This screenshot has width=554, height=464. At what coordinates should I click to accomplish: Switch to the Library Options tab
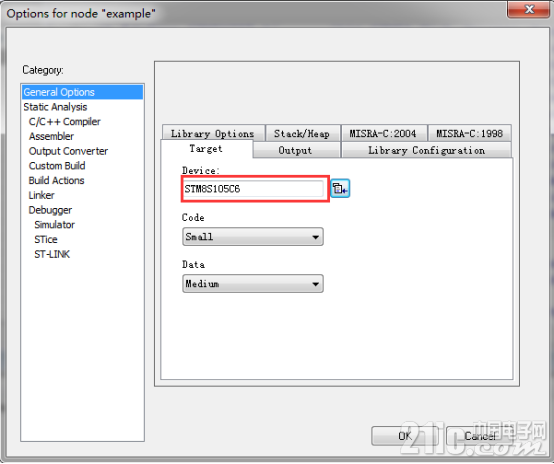[213, 134]
